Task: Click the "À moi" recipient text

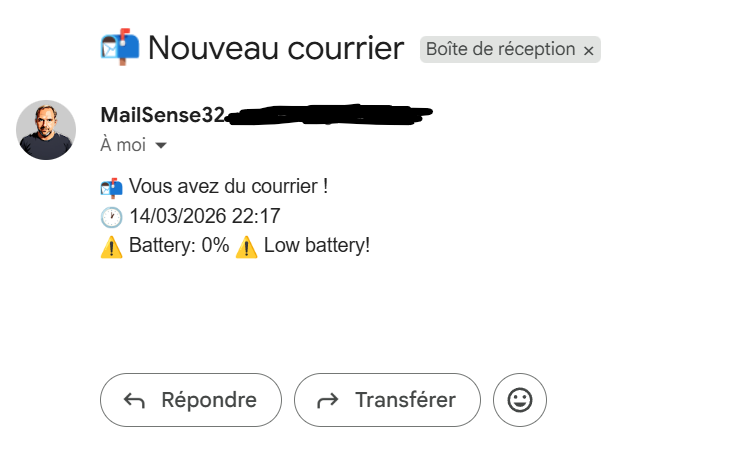Action: pyautogui.click(x=123, y=145)
